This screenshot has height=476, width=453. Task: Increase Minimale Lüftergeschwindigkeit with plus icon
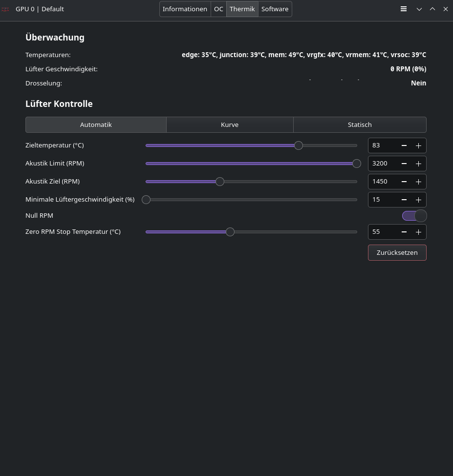point(418,200)
